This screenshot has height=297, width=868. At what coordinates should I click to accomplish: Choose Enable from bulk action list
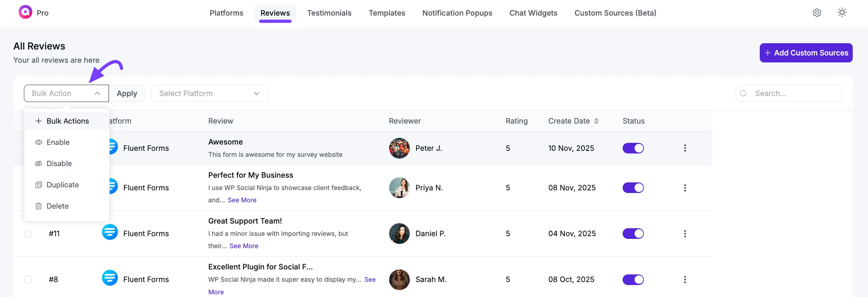(x=67, y=142)
